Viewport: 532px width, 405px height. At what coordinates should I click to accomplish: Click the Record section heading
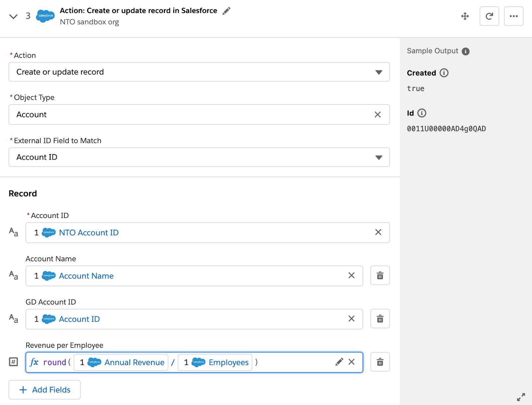point(23,193)
